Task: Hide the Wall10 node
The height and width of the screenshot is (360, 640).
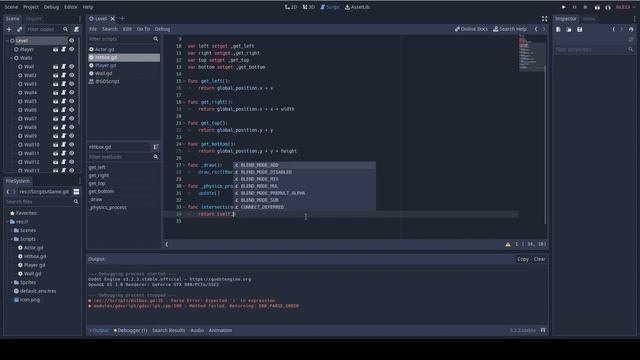Action: click(72, 144)
